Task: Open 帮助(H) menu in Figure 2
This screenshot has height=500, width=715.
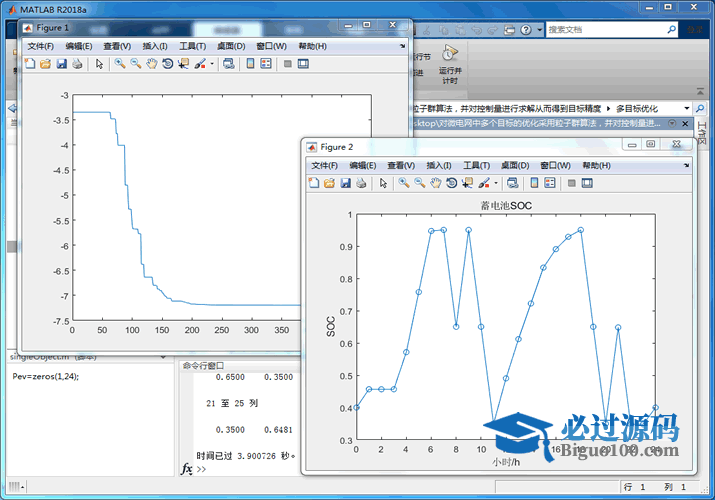Action: [597, 166]
